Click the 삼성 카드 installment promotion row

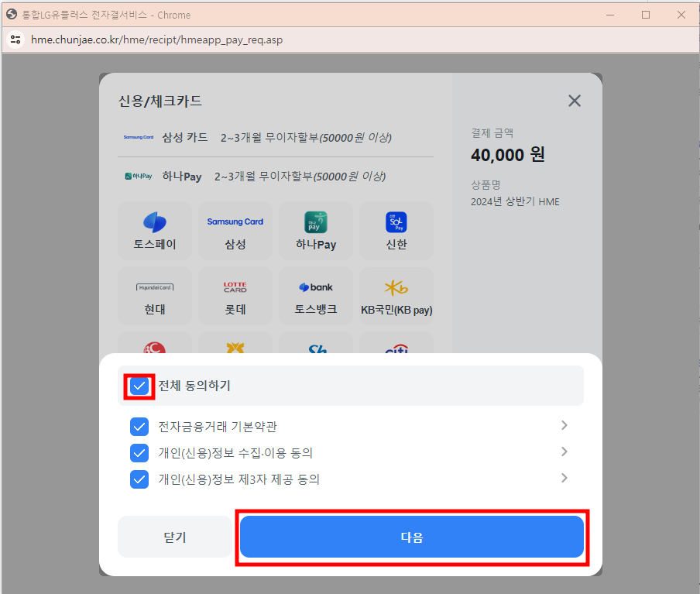276,138
